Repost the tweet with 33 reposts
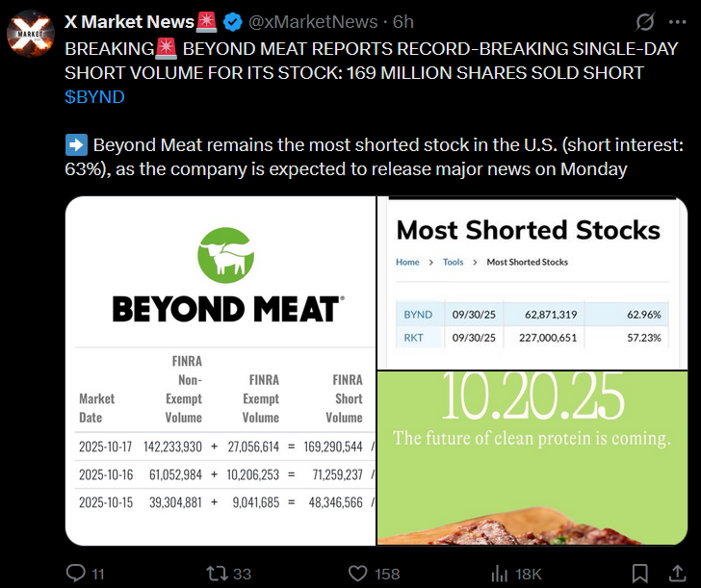 [218, 573]
